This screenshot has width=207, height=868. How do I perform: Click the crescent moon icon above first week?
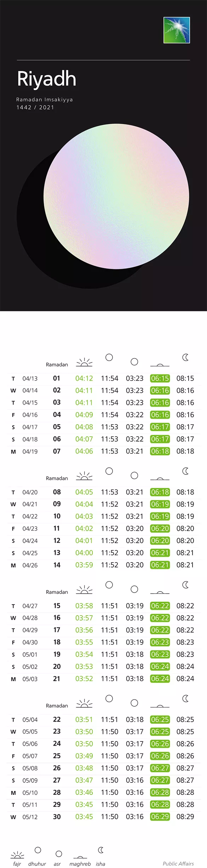[185, 357]
